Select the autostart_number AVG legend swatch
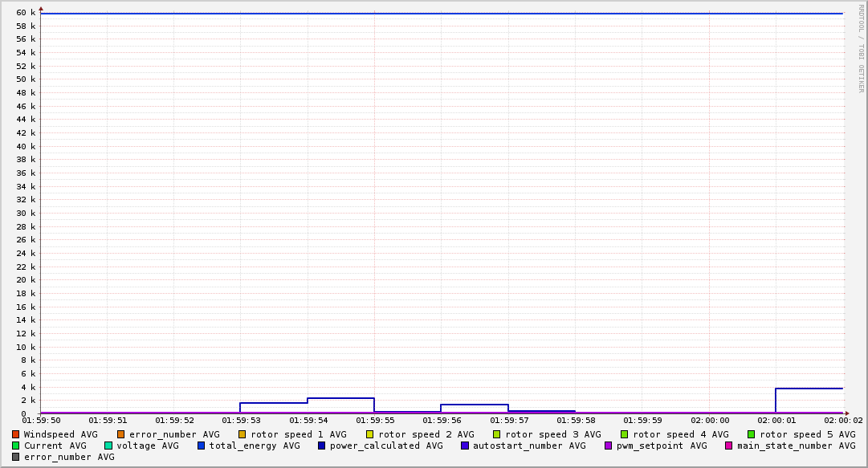 (465, 446)
